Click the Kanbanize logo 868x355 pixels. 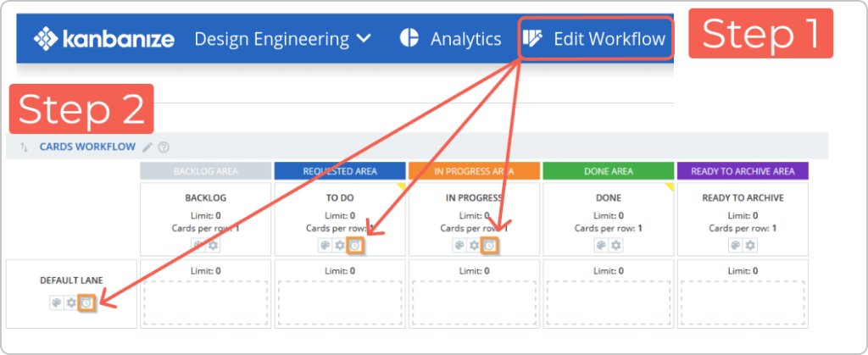coord(104,39)
